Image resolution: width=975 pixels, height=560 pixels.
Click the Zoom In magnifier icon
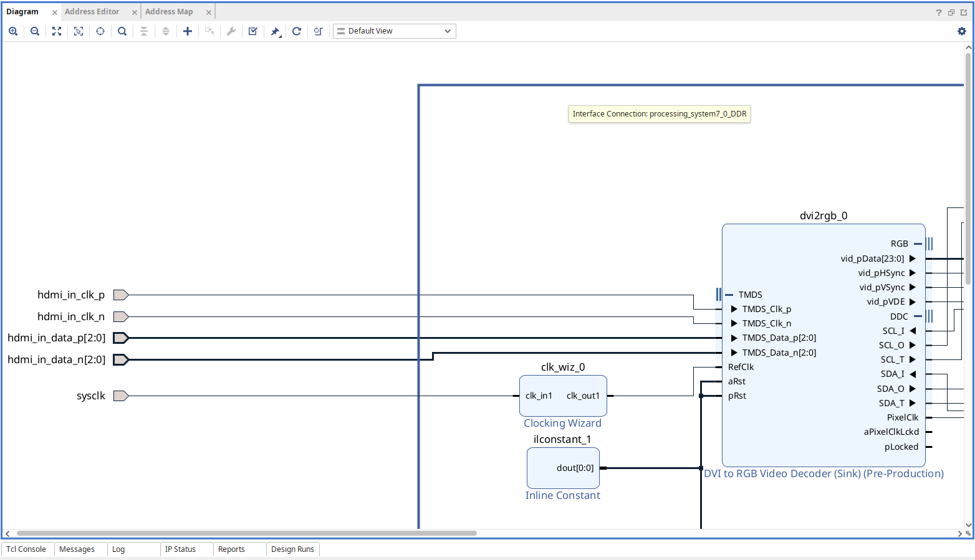coord(13,31)
